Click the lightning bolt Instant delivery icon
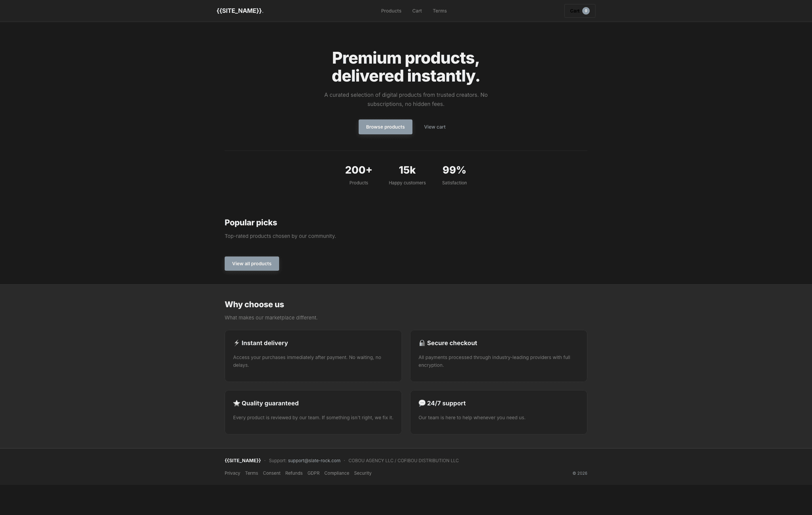This screenshot has width=812, height=515. [x=236, y=343]
